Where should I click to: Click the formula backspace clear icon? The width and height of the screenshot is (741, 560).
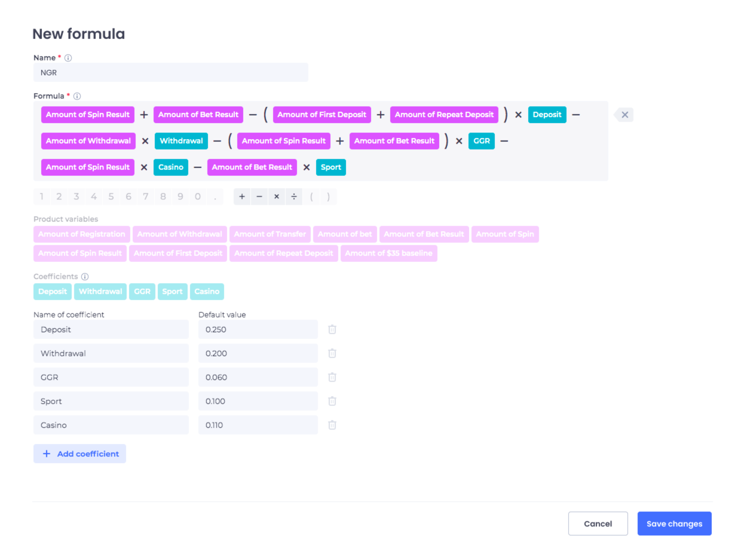coord(624,115)
